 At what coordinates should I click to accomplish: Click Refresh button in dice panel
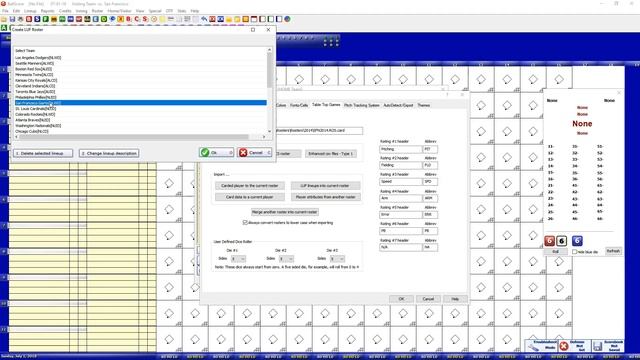613,251
